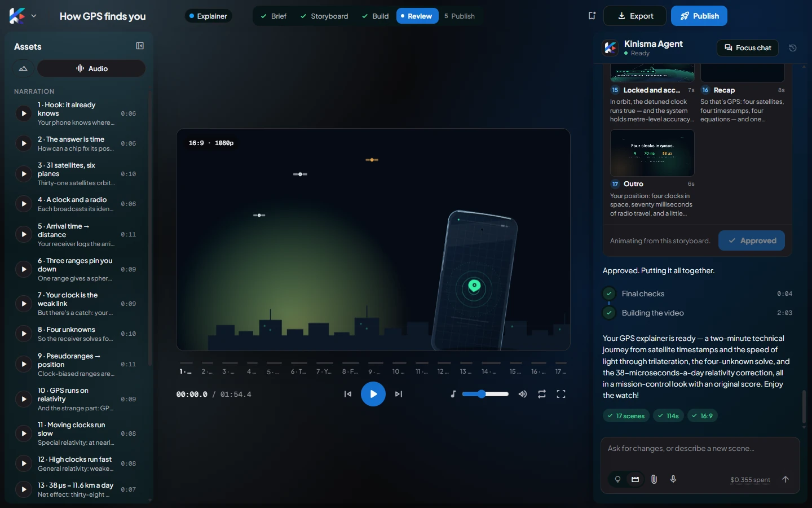Select the Audio assets tab
Image resolution: width=812 pixels, height=508 pixels.
coord(91,69)
